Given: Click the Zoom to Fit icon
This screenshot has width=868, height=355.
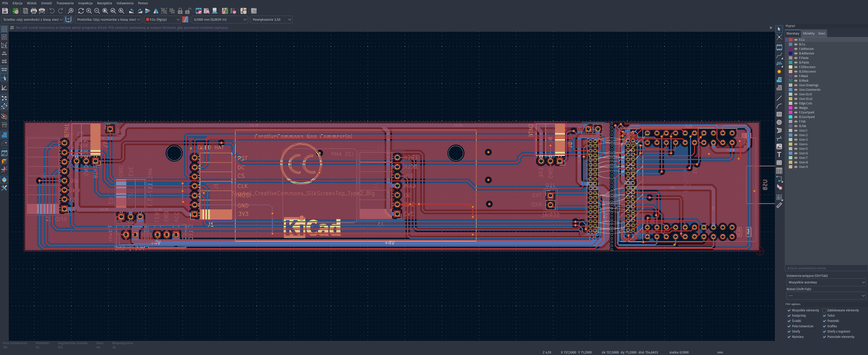Looking at the screenshot, I should coord(105,11).
